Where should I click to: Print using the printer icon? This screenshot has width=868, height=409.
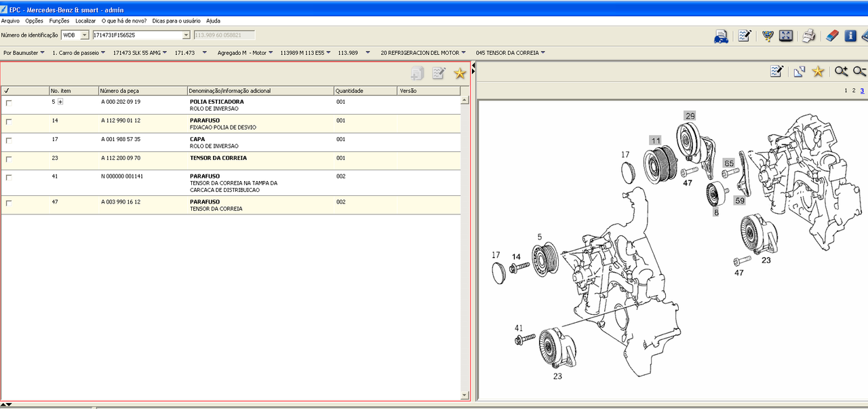click(x=808, y=36)
